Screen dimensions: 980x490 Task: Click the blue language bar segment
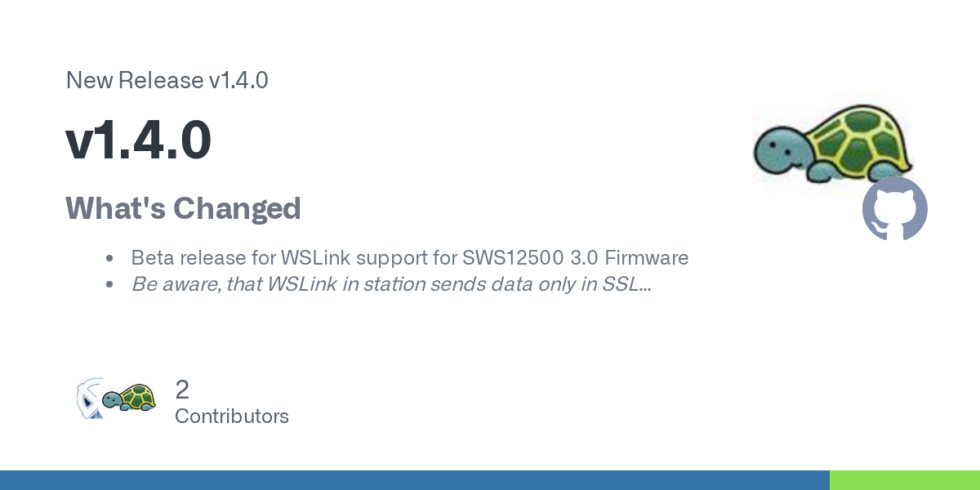(415, 480)
